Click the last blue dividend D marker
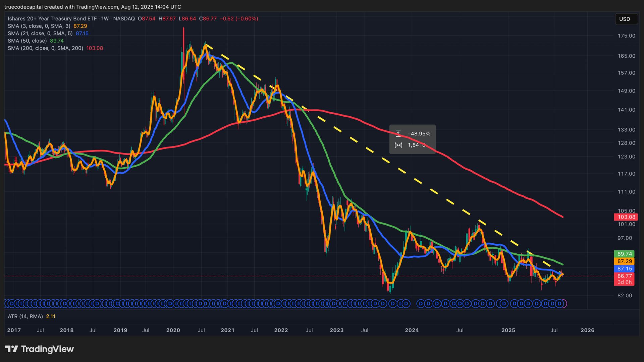 (x=559, y=304)
